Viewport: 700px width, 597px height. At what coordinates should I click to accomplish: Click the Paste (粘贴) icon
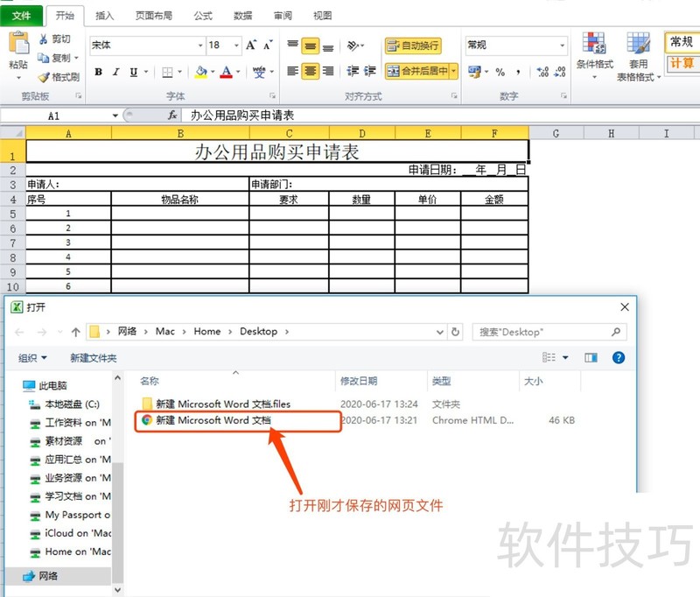pyautogui.click(x=18, y=44)
